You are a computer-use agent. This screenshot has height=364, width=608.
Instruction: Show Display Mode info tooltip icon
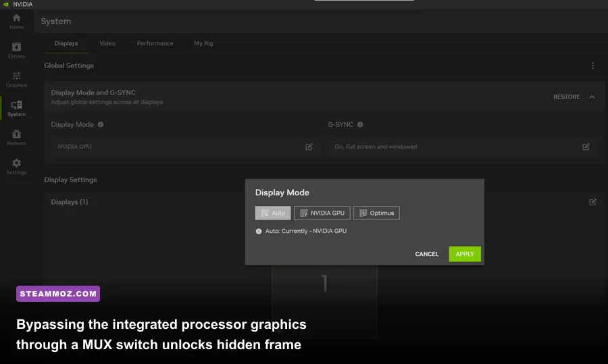pos(101,124)
